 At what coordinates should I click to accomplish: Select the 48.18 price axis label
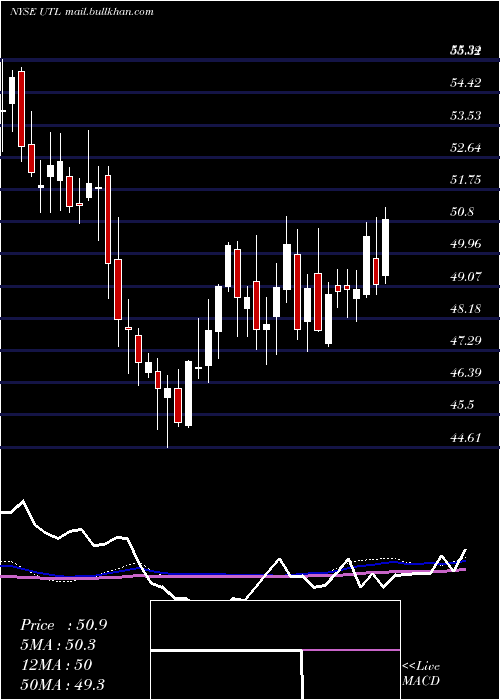(x=465, y=308)
